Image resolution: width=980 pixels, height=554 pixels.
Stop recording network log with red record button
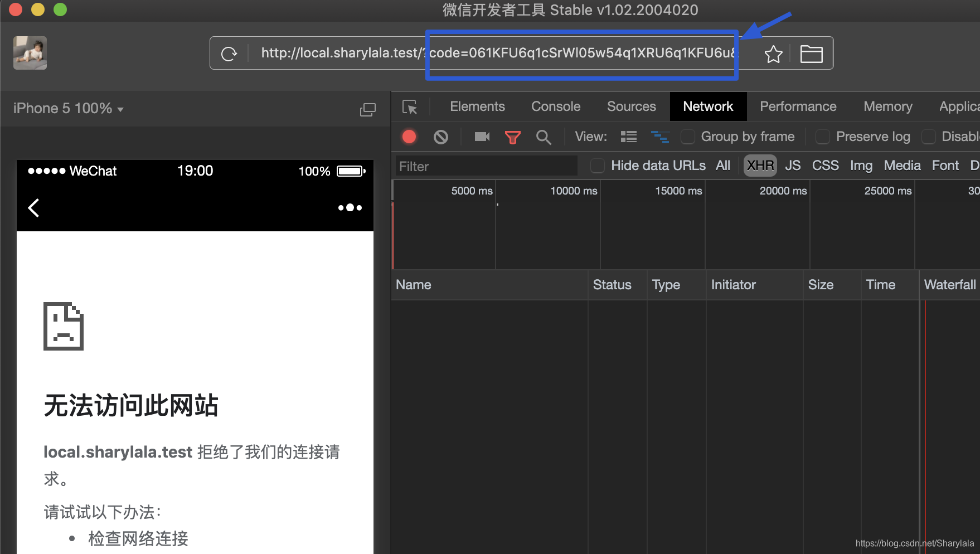409,137
